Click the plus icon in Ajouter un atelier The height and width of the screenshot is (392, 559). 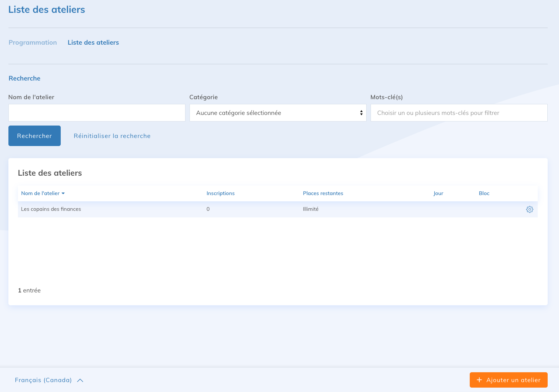[x=479, y=380]
